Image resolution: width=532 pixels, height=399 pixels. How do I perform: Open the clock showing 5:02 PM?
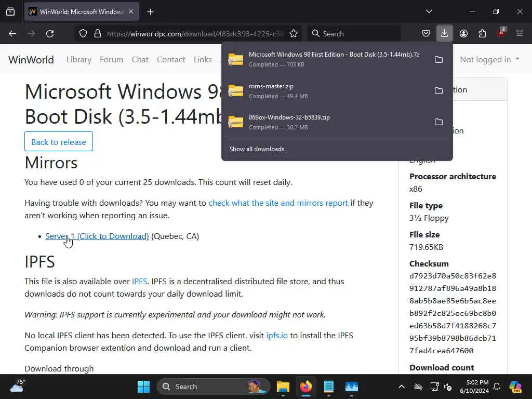474,387
